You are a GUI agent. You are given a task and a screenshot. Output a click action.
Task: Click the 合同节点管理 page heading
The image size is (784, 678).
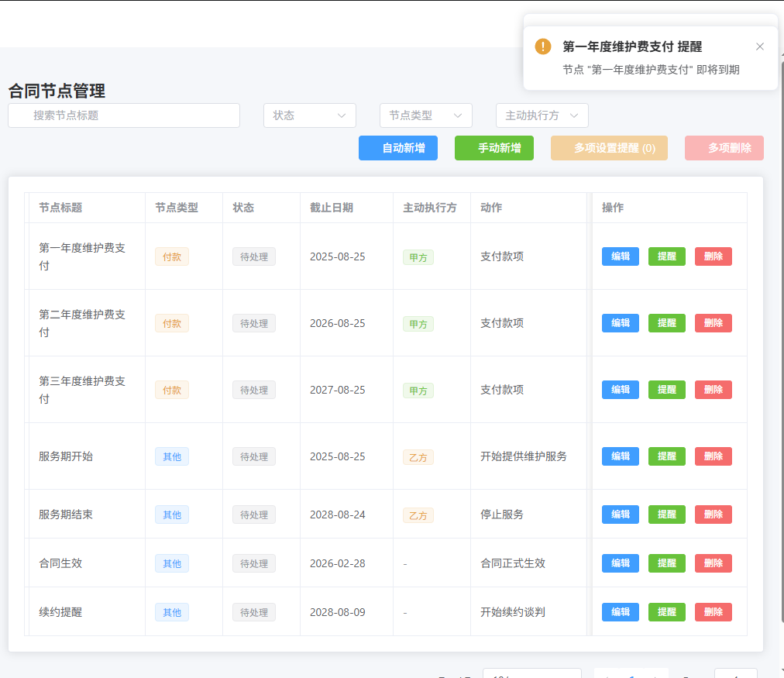coord(57,91)
